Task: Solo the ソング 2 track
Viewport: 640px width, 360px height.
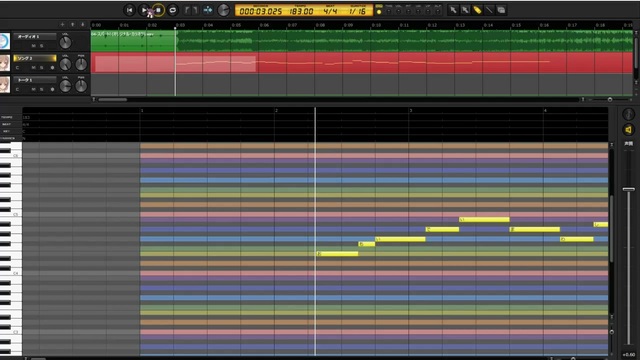Action: [x=41, y=67]
